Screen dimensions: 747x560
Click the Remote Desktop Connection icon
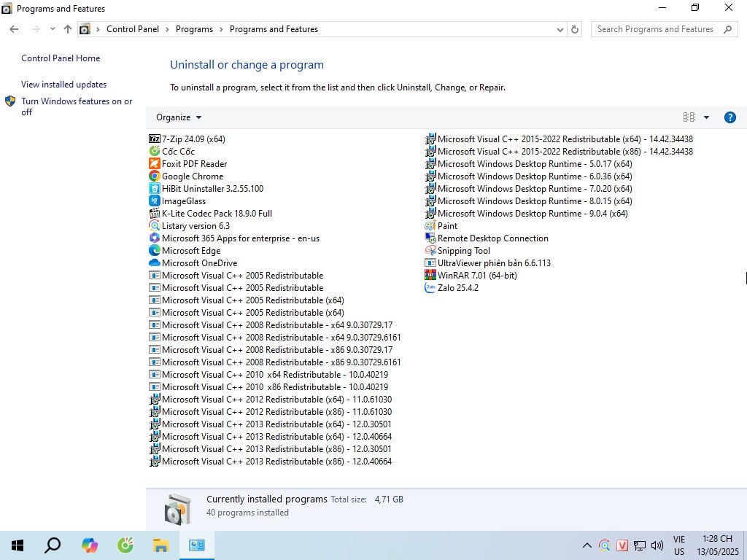430,238
